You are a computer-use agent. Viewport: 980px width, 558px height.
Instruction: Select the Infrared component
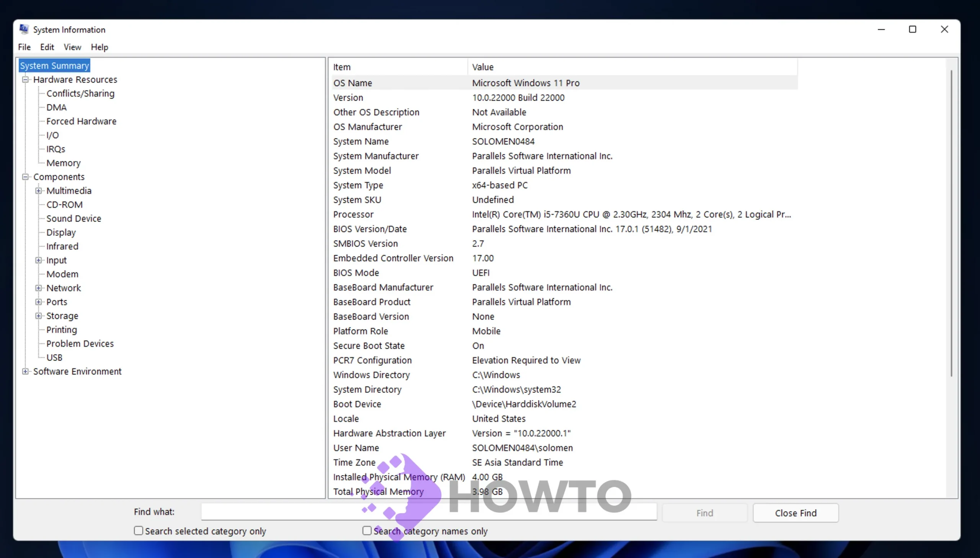62,246
